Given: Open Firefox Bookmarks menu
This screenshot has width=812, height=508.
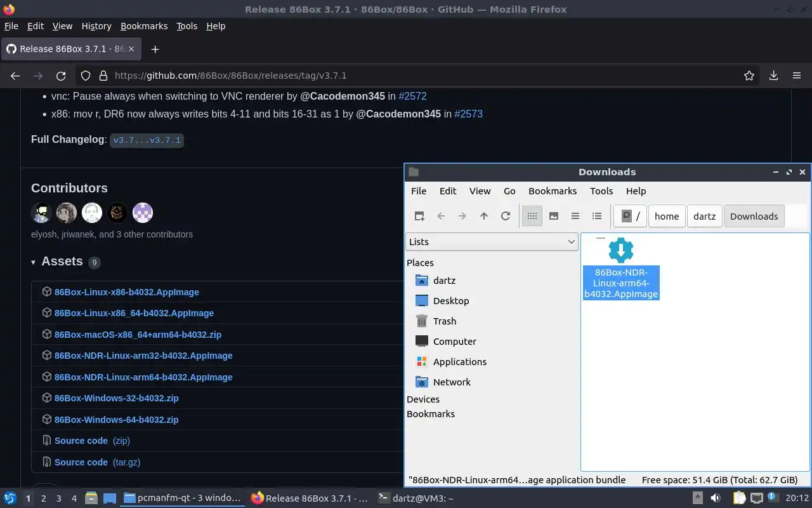Looking at the screenshot, I should [x=144, y=26].
